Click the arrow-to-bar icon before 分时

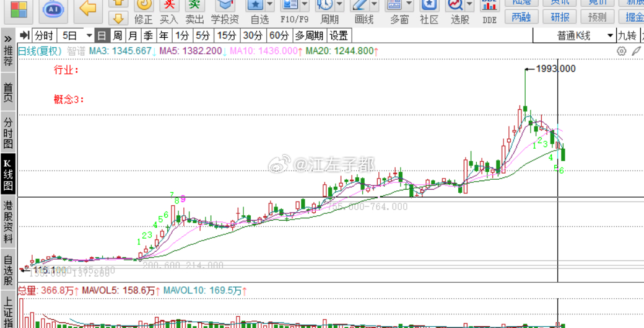tap(25, 36)
